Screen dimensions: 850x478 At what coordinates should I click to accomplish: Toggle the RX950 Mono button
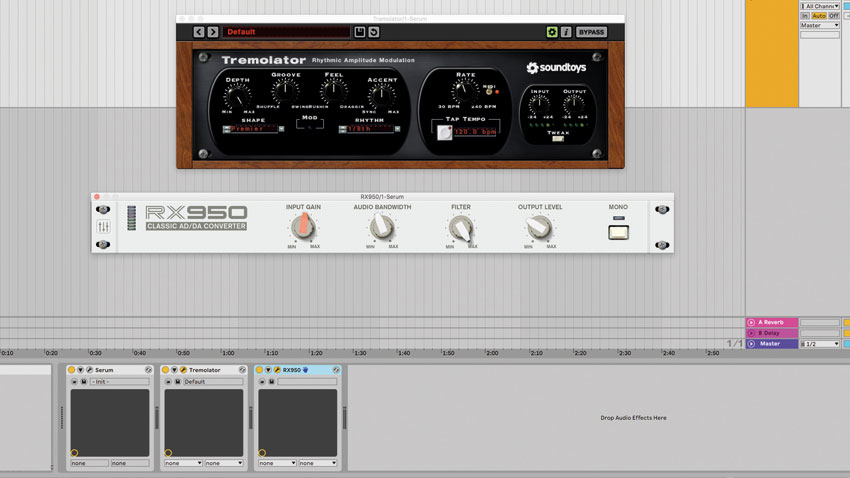pyautogui.click(x=618, y=232)
